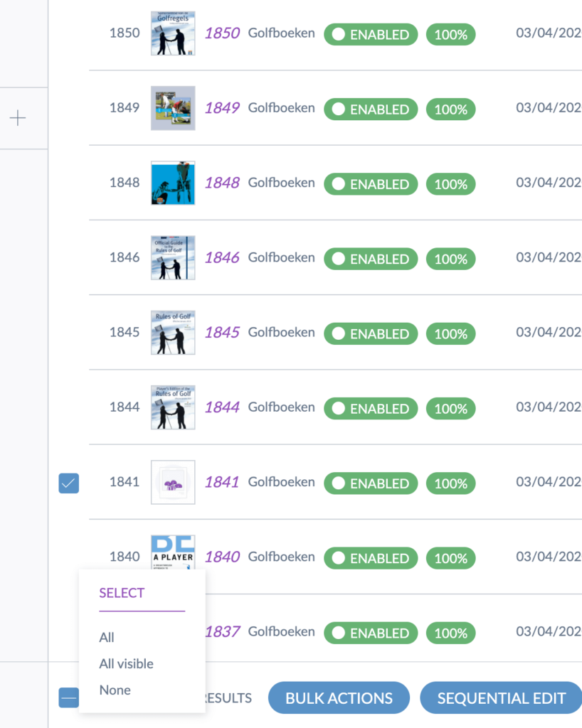Select the placeholder image thumbnail for 1841
Viewport: 582px width, 728px height.
coord(173,482)
